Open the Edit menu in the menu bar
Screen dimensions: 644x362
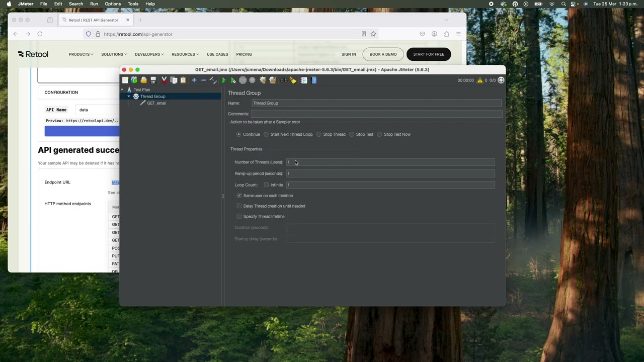pyautogui.click(x=58, y=4)
